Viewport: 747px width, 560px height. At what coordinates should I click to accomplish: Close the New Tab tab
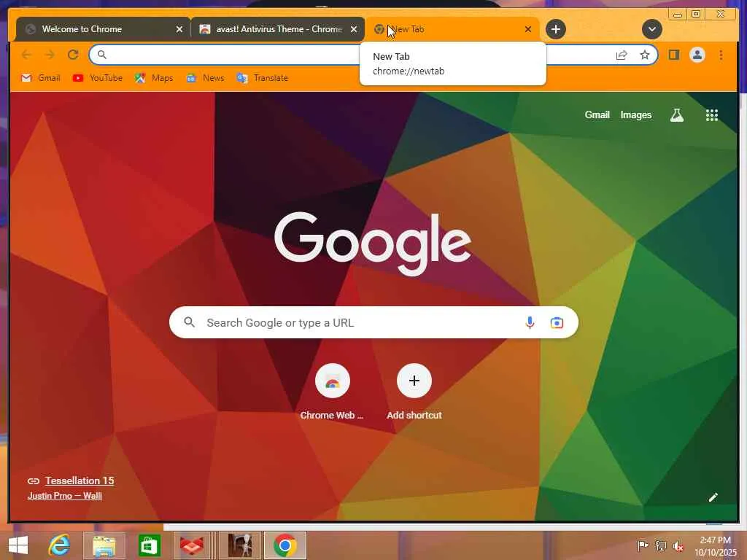[x=528, y=29]
